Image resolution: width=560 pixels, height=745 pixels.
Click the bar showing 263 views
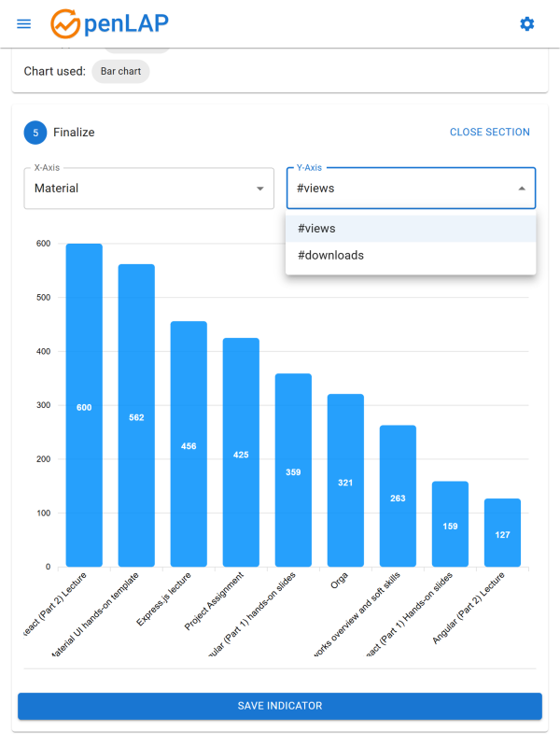[x=398, y=497]
